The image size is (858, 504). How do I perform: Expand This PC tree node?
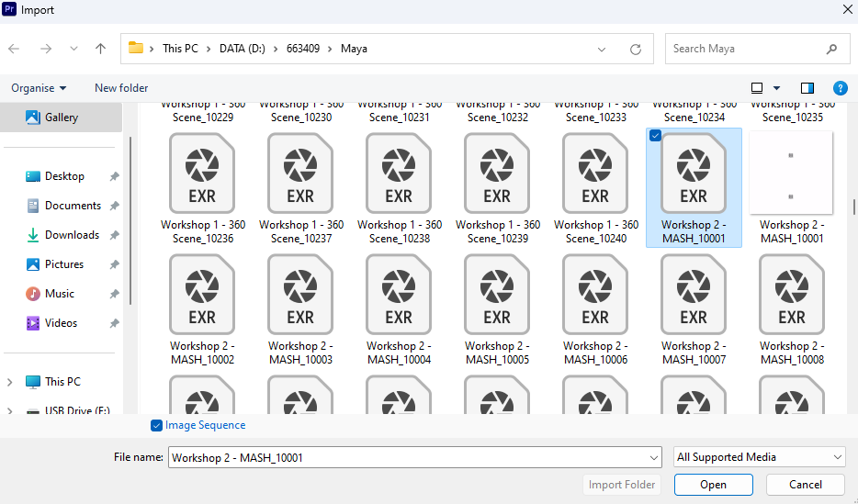[10, 382]
